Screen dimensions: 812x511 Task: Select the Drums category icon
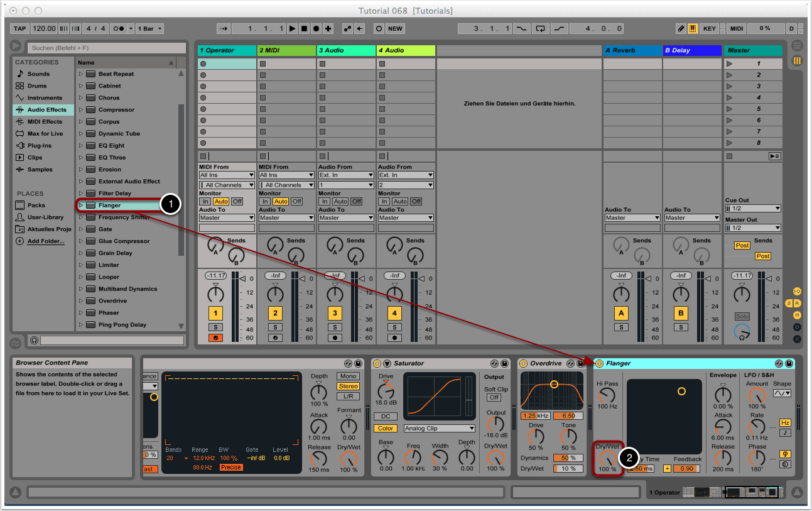click(20, 85)
